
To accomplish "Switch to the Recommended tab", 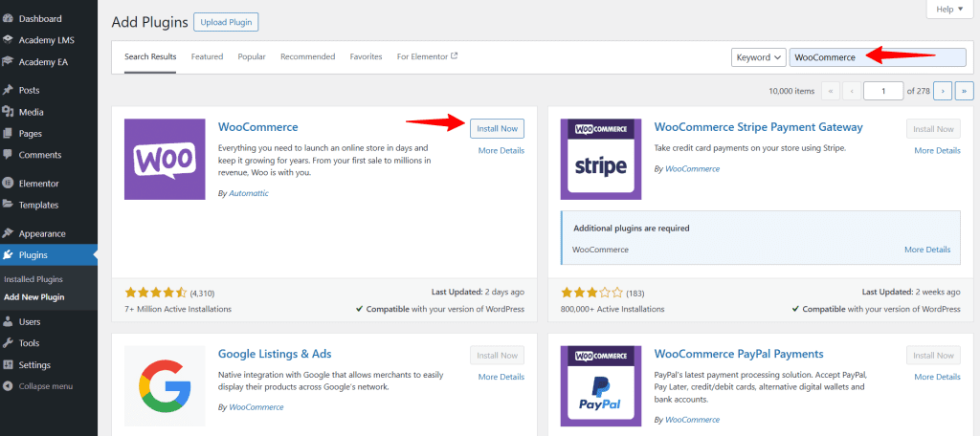I will point(307,56).
